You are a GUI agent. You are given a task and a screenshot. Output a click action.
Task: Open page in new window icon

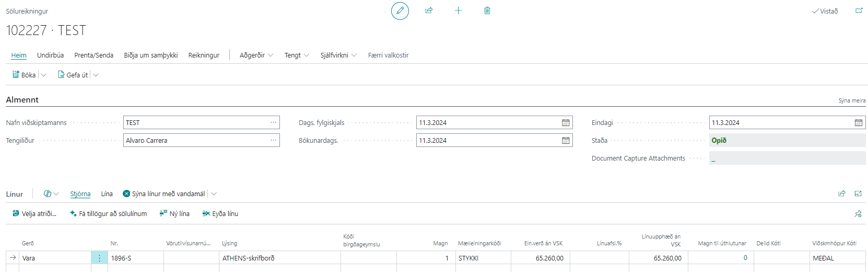859,10
